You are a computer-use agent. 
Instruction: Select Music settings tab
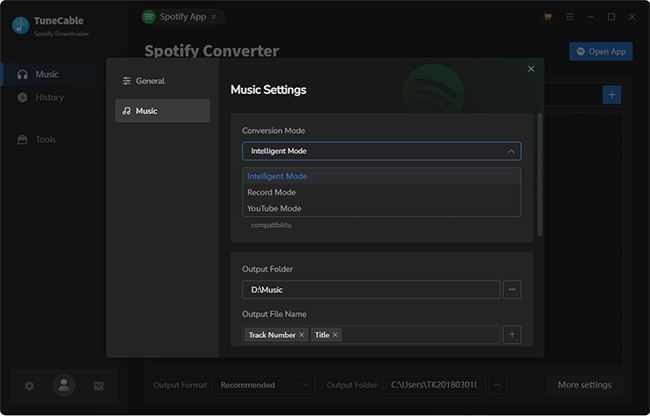point(162,111)
